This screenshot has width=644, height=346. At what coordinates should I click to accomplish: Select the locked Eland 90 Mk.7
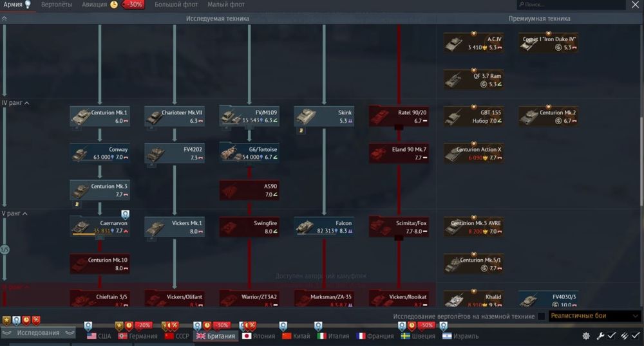click(x=399, y=153)
